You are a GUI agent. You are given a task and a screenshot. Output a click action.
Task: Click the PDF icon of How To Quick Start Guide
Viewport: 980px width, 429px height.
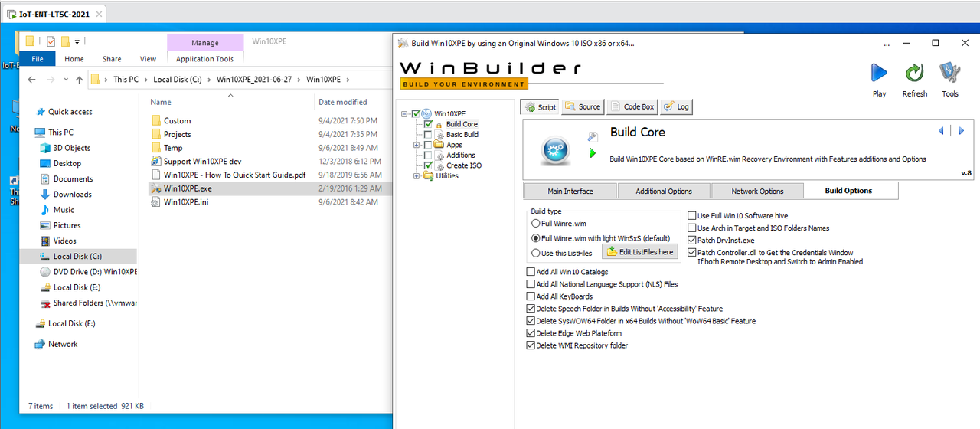click(x=156, y=175)
